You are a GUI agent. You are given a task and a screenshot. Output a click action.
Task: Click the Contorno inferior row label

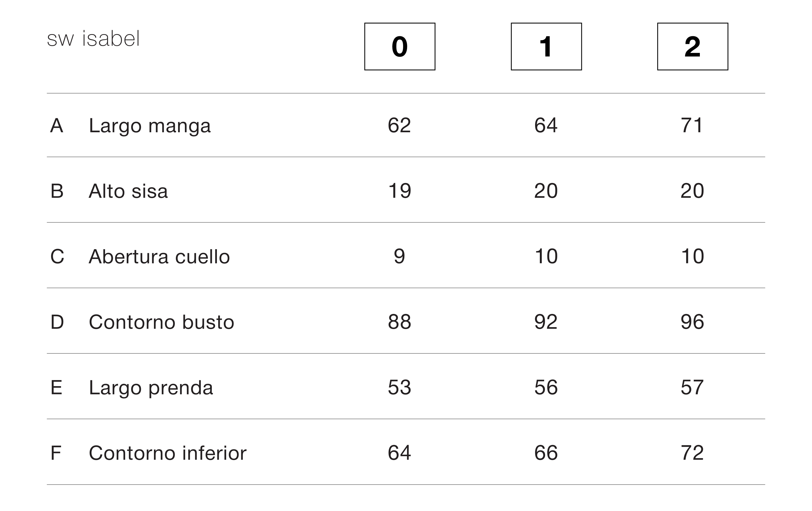coord(168,453)
